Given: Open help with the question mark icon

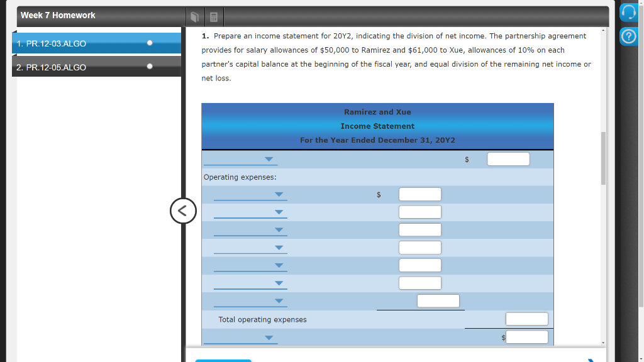Looking at the screenshot, I should coord(628,36).
